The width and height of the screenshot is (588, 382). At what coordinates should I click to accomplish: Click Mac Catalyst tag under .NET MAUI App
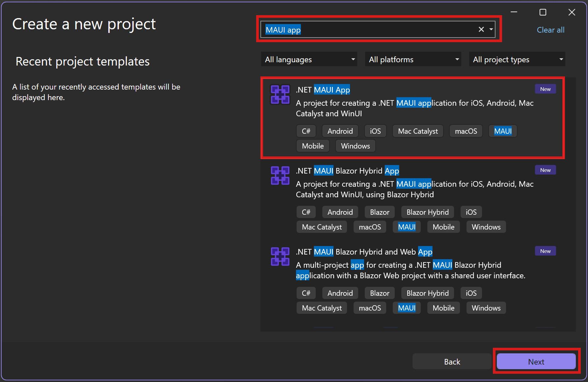tap(418, 131)
